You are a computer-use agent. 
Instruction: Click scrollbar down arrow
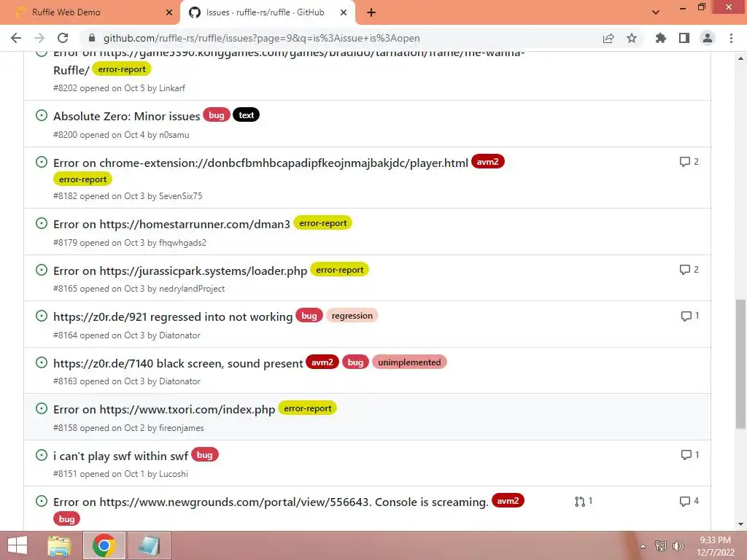tap(740, 524)
